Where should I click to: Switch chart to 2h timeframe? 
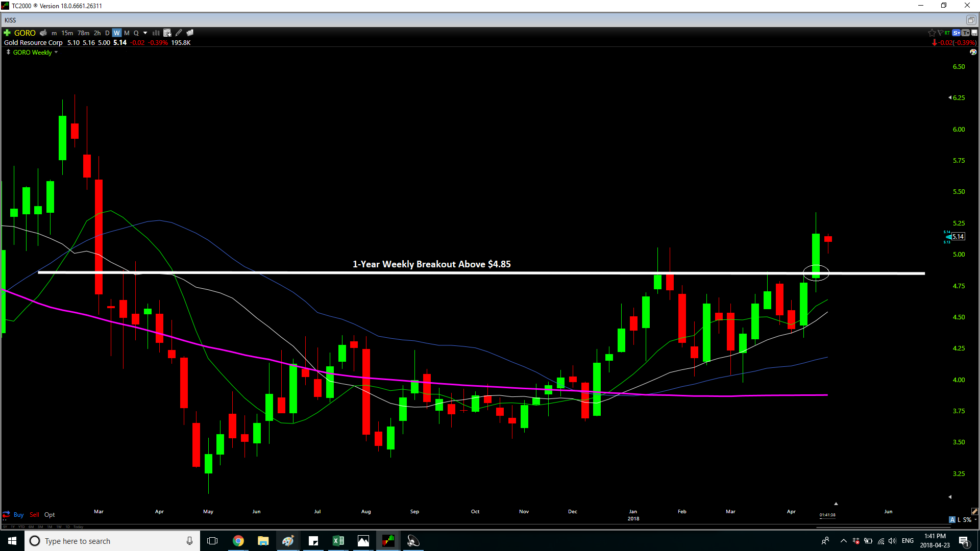pyautogui.click(x=97, y=33)
